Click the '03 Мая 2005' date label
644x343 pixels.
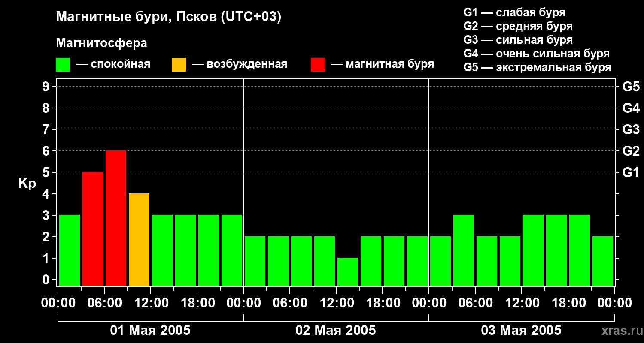click(521, 330)
